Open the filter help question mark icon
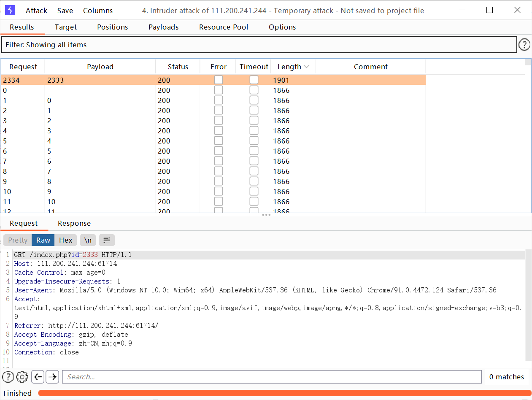Image resolution: width=532 pixels, height=400 pixels. click(524, 44)
